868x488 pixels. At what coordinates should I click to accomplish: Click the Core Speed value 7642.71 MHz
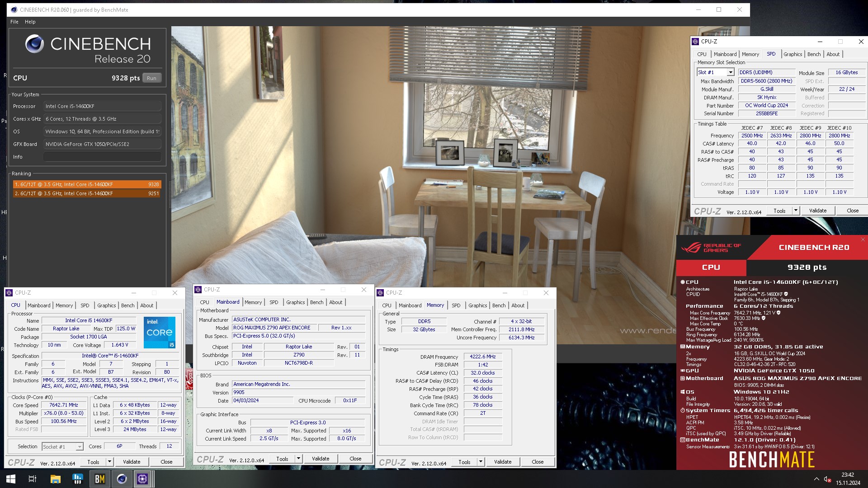(x=64, y=405)
